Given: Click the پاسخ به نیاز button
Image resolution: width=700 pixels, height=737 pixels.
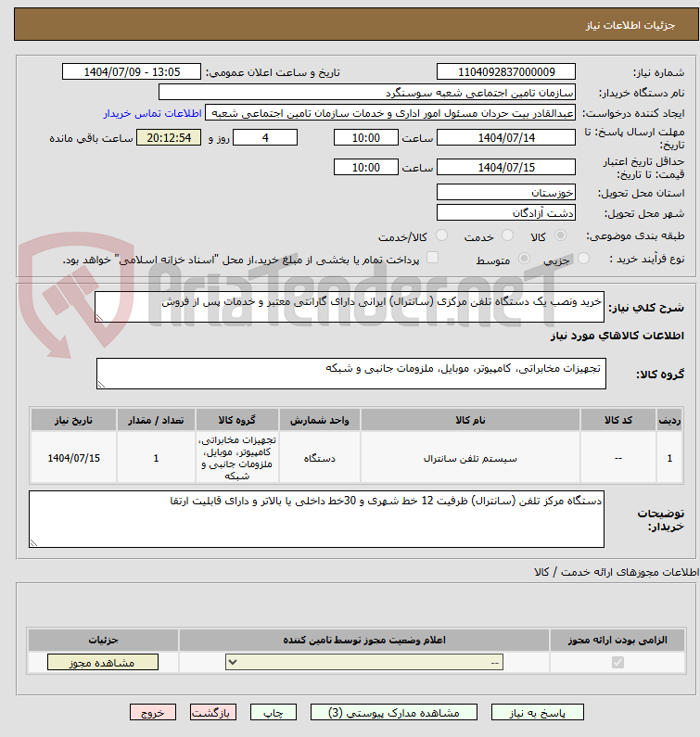Looking at the screenshot, I should coord(538,713).
